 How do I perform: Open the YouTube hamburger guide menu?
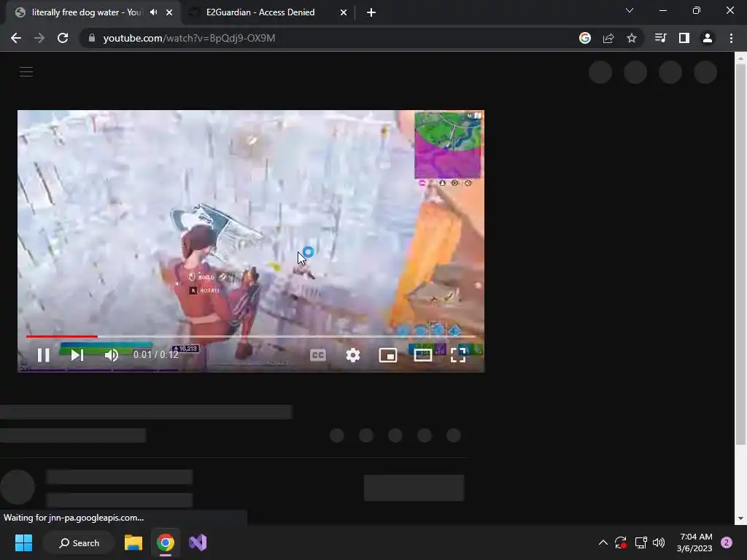coord(26,72)
